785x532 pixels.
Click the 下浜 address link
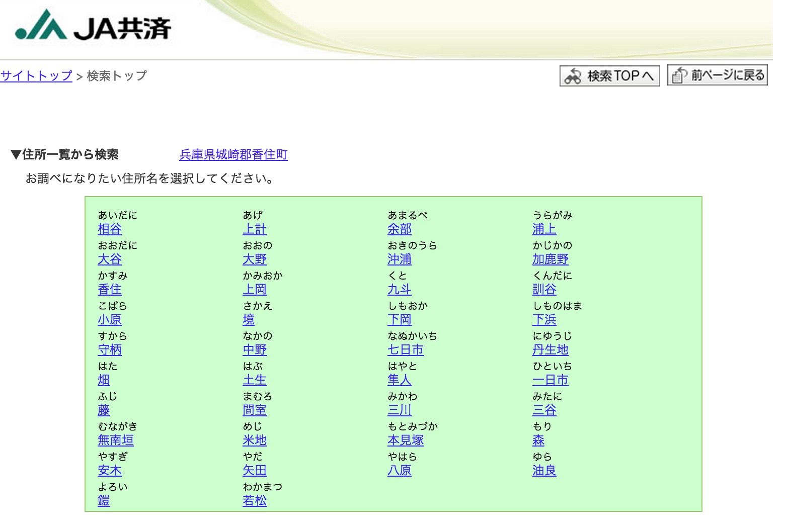[544, 320]
